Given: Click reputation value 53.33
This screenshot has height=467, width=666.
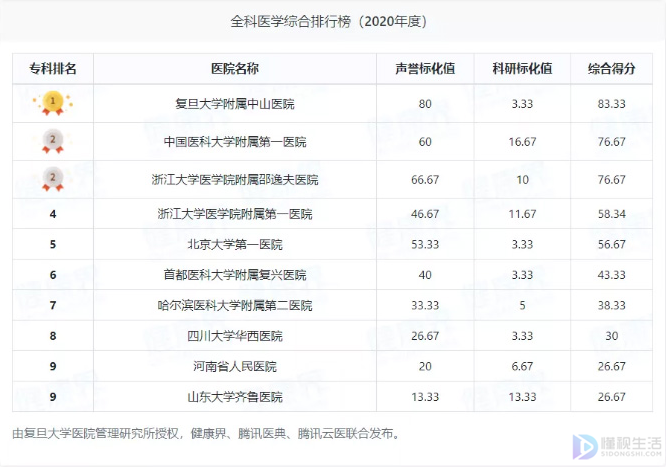Looking at the screenshot, I should (425, 244).
